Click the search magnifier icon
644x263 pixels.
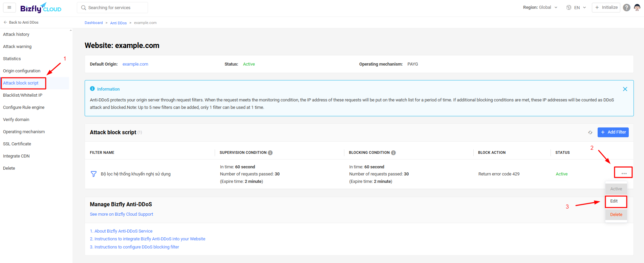pos(84,8)
